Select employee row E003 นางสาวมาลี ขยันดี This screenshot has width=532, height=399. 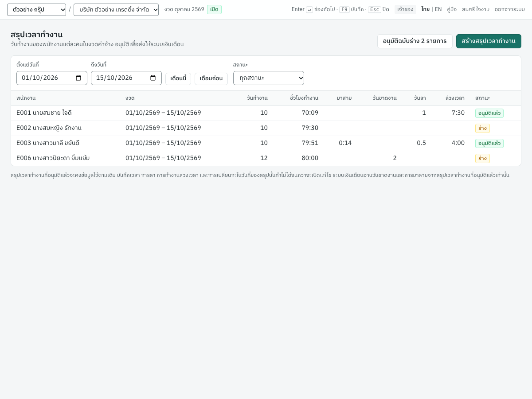tap(266, 143)
